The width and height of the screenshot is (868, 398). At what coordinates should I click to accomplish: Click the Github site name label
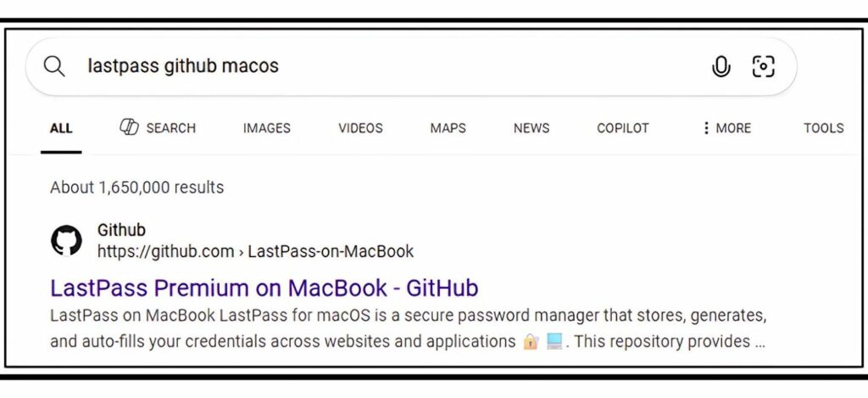[121, 229]
